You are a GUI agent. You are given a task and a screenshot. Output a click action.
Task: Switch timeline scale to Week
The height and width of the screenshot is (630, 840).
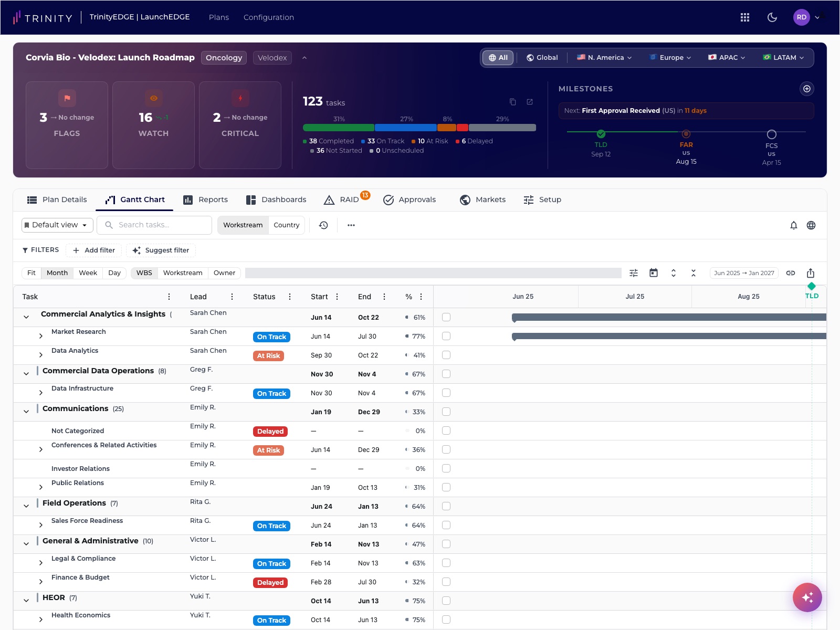[x=88, y=273]
